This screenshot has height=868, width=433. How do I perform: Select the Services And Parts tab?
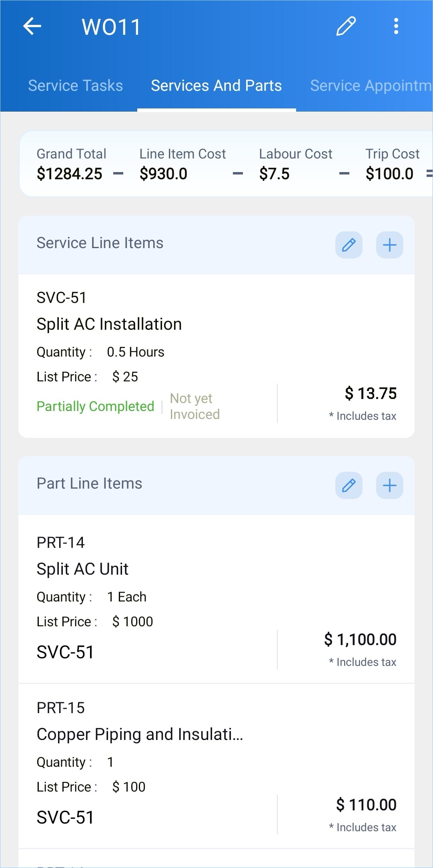tap(216, 86)
